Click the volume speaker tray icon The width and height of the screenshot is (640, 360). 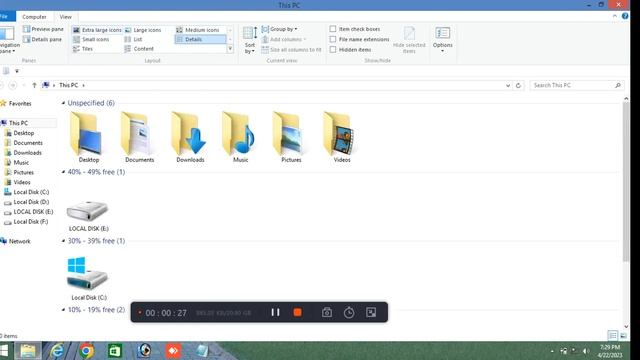coord(586,351)
